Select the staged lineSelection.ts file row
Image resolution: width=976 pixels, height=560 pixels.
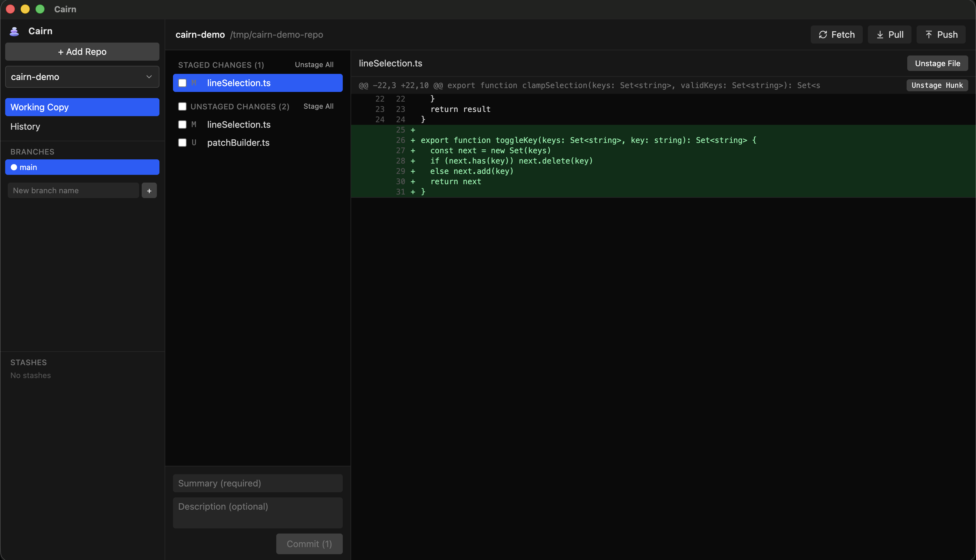tap(257, 83)
